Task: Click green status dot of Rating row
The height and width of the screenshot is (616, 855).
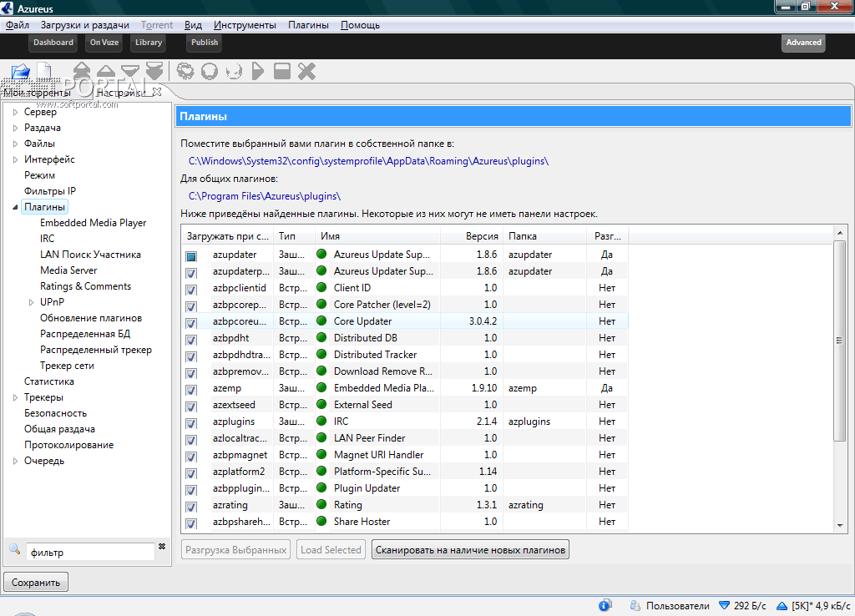Action: [321, 504]
